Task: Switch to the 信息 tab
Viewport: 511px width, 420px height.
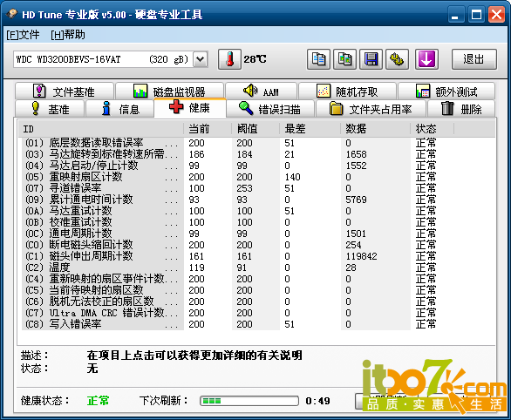Action: tap(119, 109)
